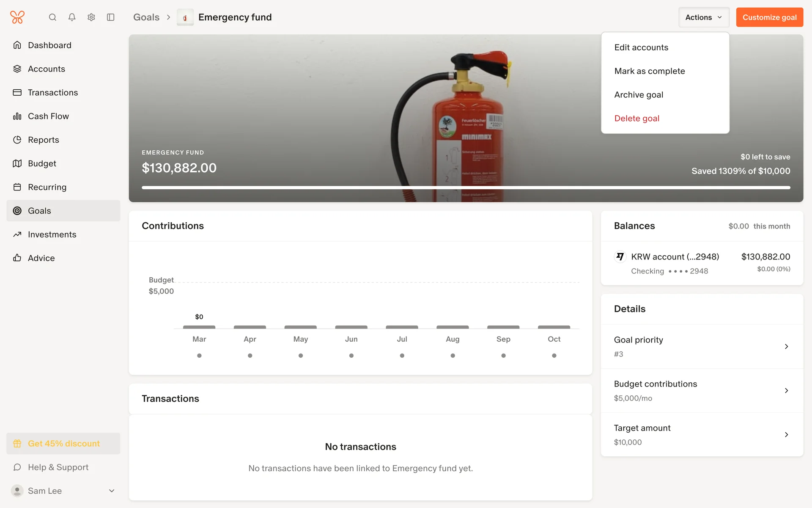
Task: Click Get 45% discount link
Action: (x=63, y=444)
